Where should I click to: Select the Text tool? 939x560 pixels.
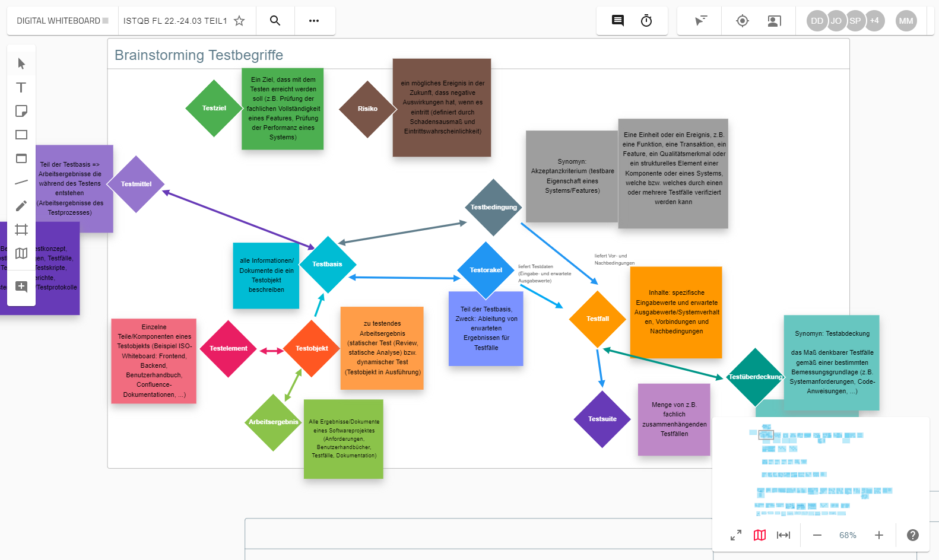pyautogui.click(x=21, y=87)
